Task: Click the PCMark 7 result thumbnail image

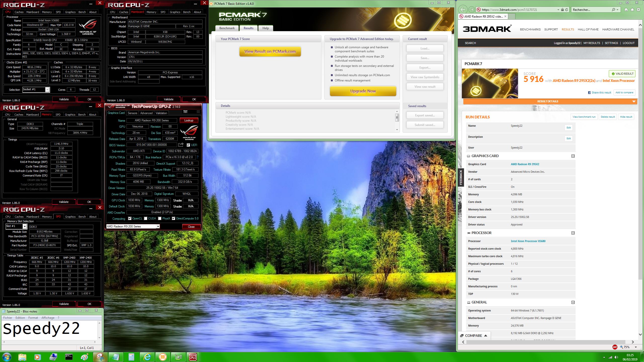Action: (x=490, y=83)
